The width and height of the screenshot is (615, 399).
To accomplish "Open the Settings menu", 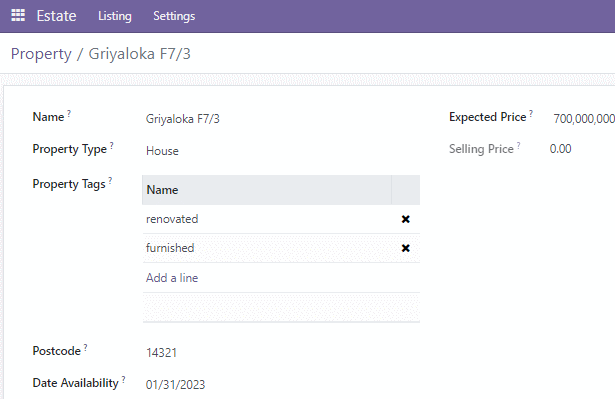I will [x=174, y=16].
